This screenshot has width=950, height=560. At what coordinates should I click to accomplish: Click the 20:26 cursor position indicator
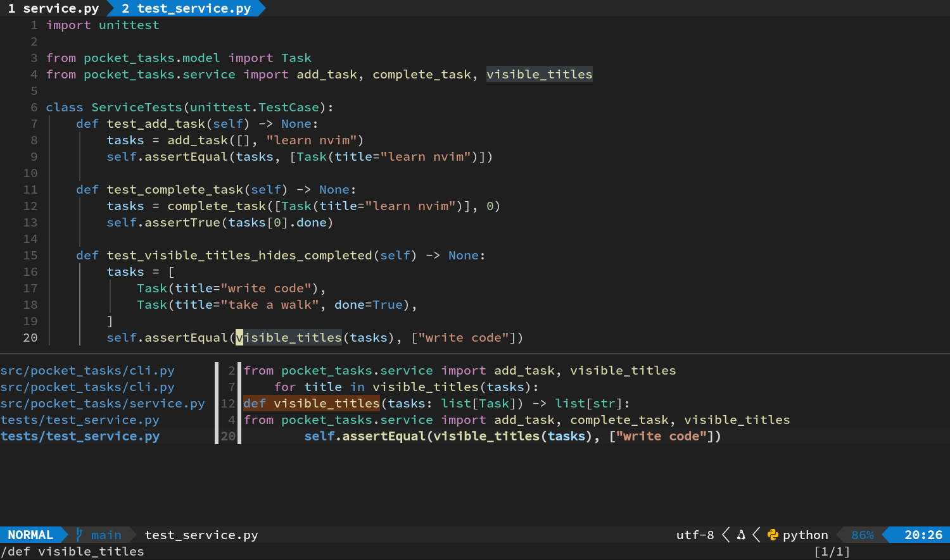pyautogui.click(x=923, y=535)
